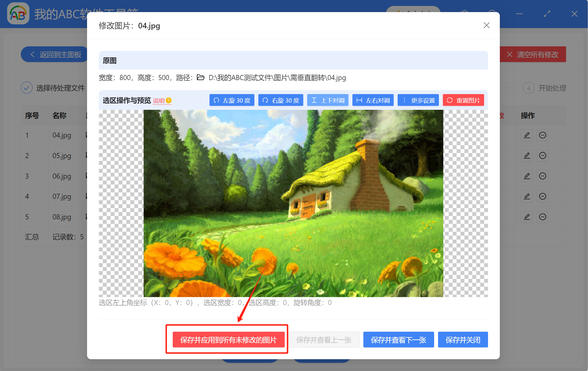
Task: Click 保存并应用到所有未修改的图片 button
Action: pyautogui.click(x=228, y=340)
